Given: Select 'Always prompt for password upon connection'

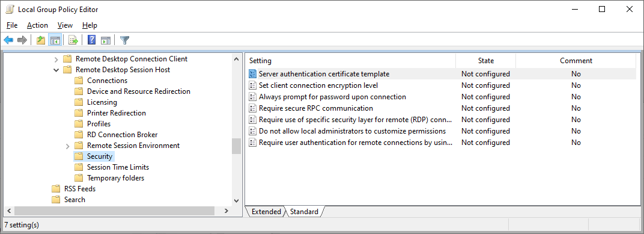Looking at the screenshot, I should click(332, 97).
